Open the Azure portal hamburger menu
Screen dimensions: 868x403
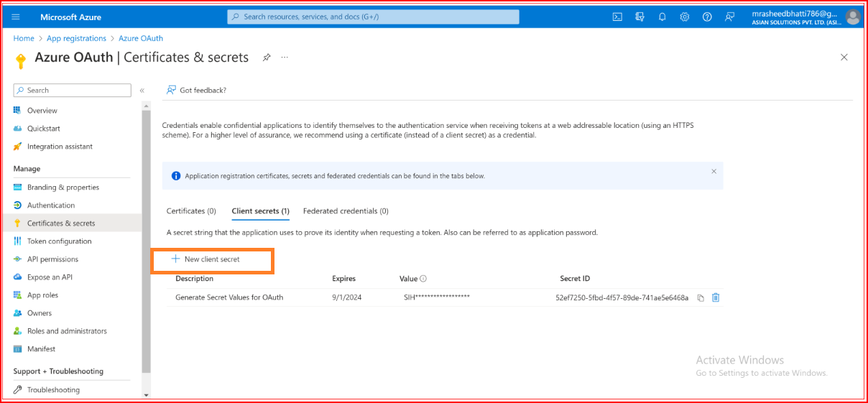click(17, 17)
